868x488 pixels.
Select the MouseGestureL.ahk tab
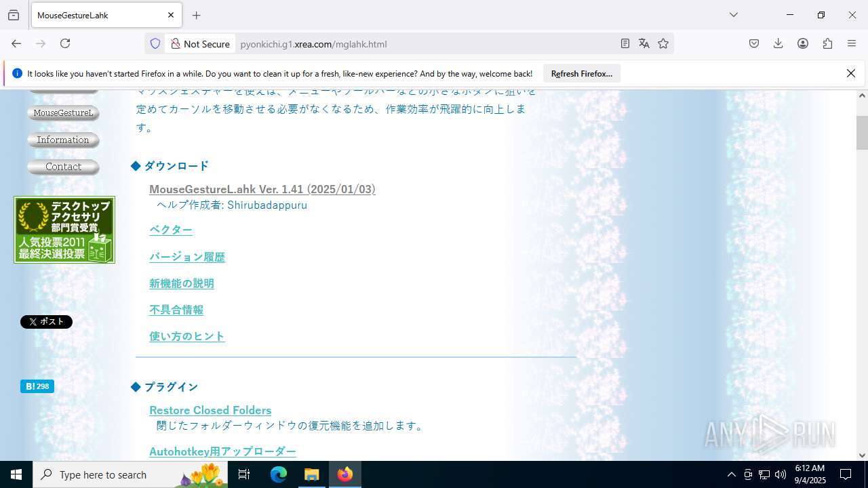105,15
